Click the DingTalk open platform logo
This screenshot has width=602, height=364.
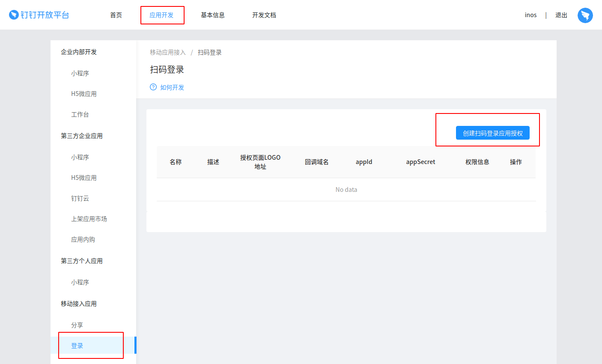[x=39, y=15]
